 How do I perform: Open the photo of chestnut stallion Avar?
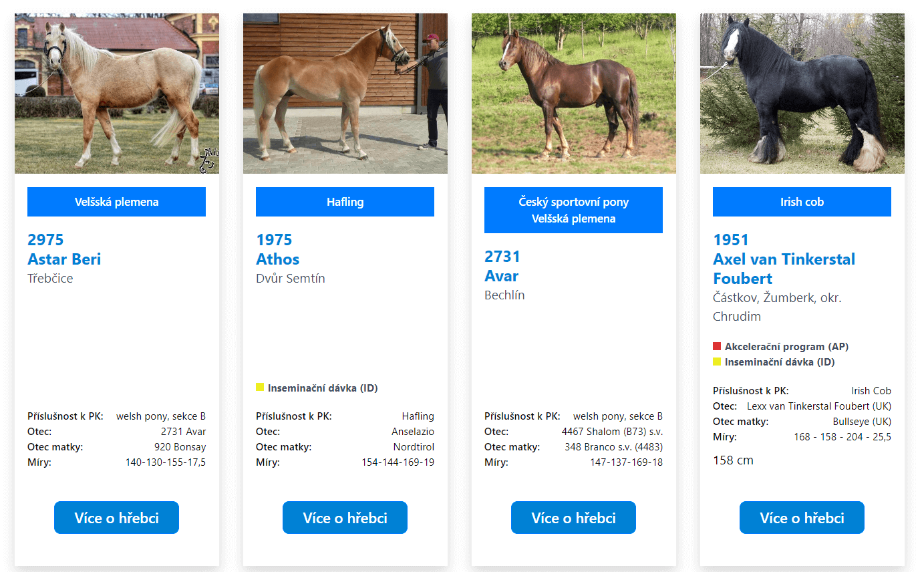573,93
